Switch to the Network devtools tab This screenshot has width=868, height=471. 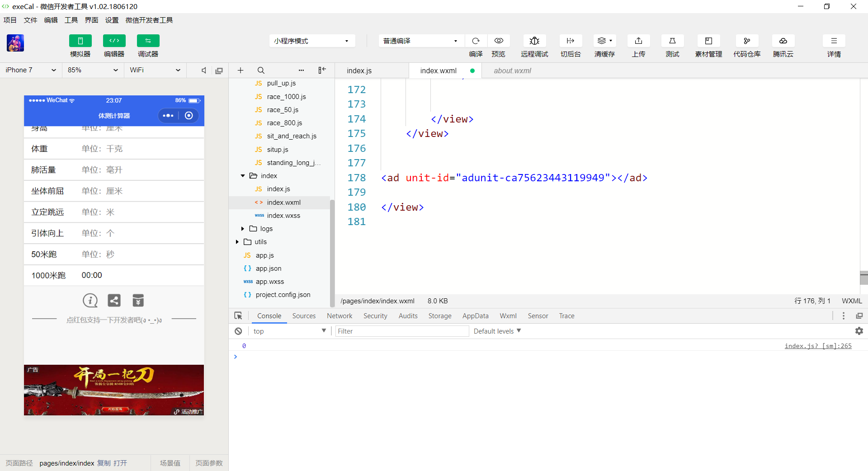pos(340,316)
